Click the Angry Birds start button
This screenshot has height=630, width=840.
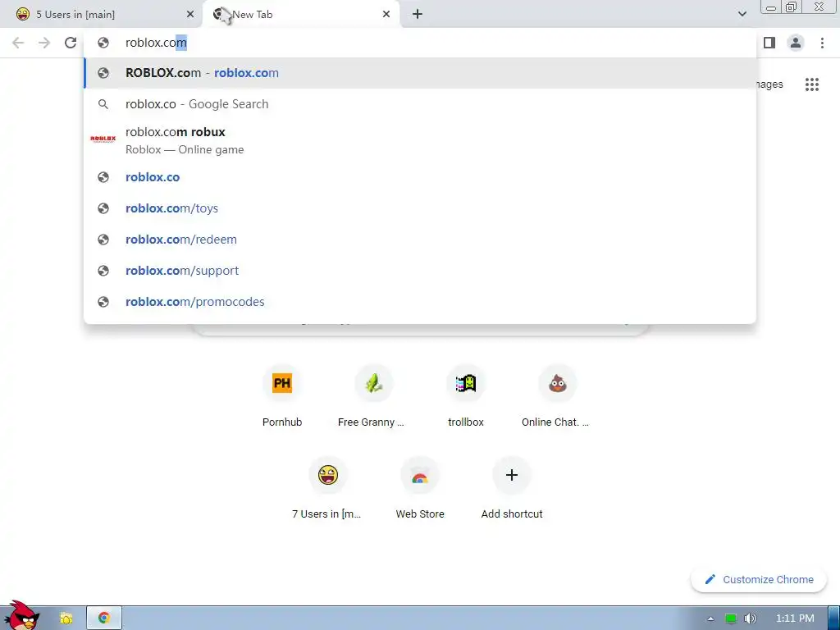21,616
